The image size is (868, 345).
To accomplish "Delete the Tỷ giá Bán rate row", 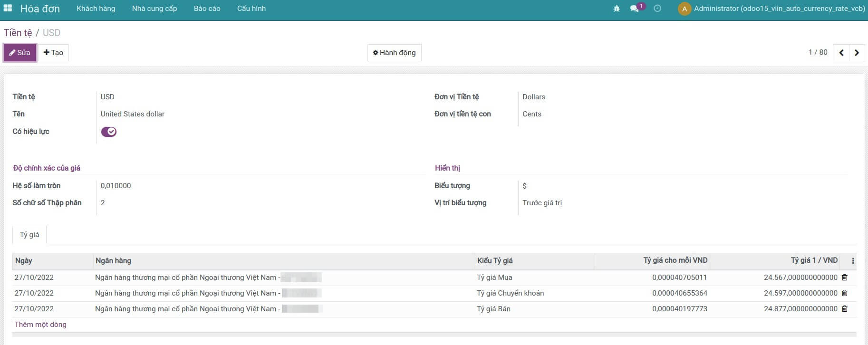I will [845, 309].
